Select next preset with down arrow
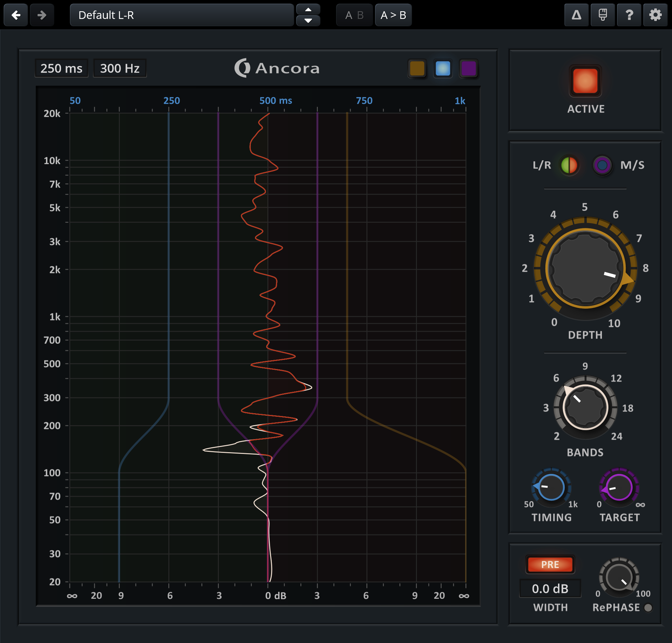This screenshot has width=672, height=643. pos(308,21)
